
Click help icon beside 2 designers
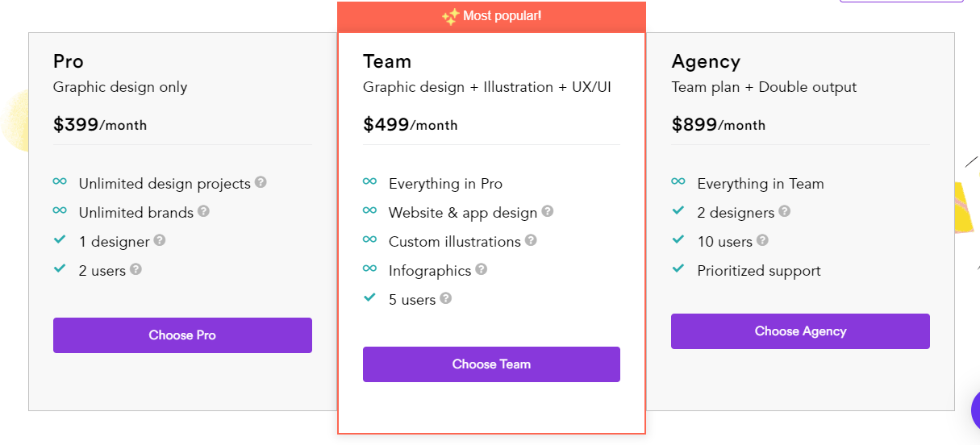[784, 211]
